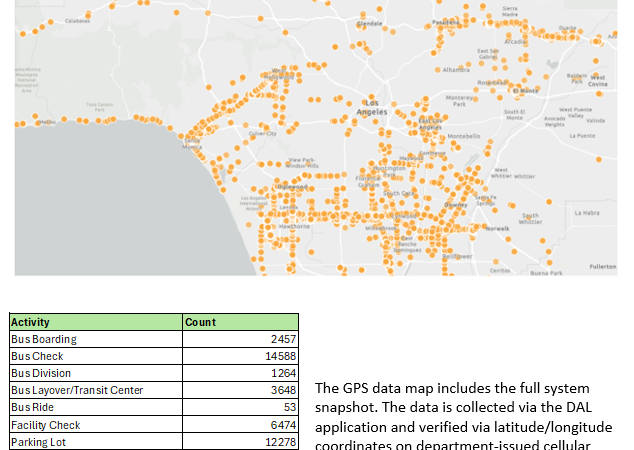Click the Activity column header cell
634x450 pixels.
pyautogui.click(x=95, y=322)
